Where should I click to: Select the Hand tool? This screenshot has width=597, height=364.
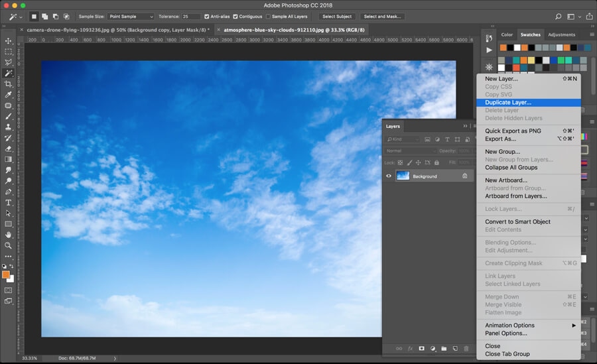tap(9, 235)
